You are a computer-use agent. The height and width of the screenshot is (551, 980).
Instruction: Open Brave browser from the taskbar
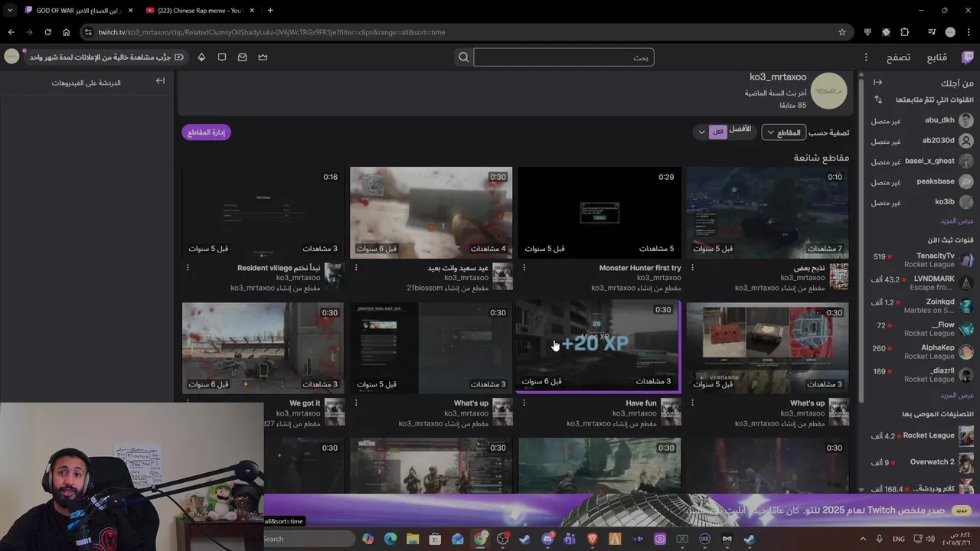pos(592,539)
